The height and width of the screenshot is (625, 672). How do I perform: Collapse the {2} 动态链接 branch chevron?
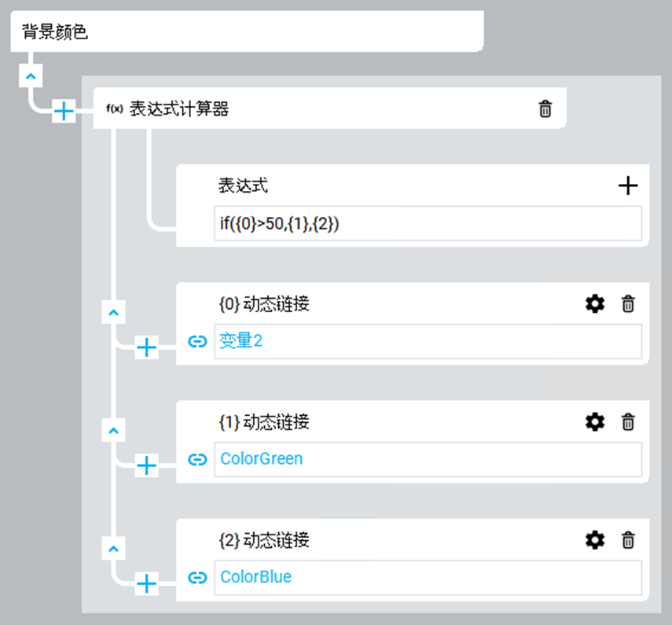point(114,548)
